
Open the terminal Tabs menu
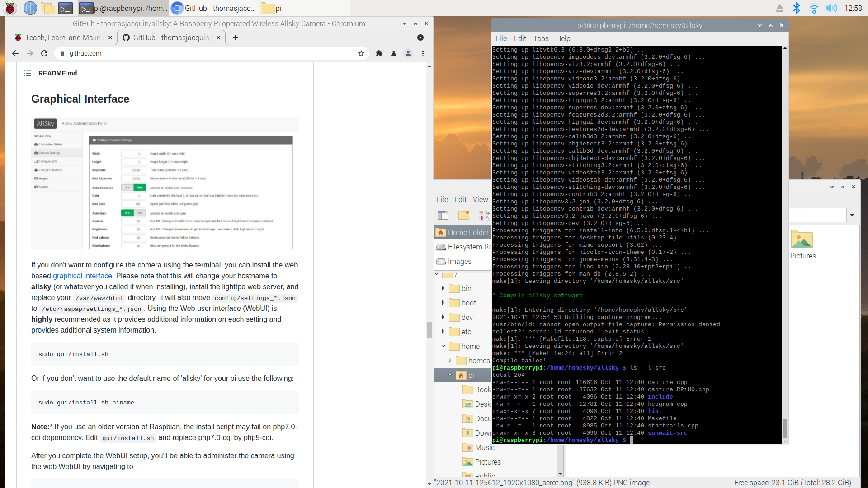[541, 38]
